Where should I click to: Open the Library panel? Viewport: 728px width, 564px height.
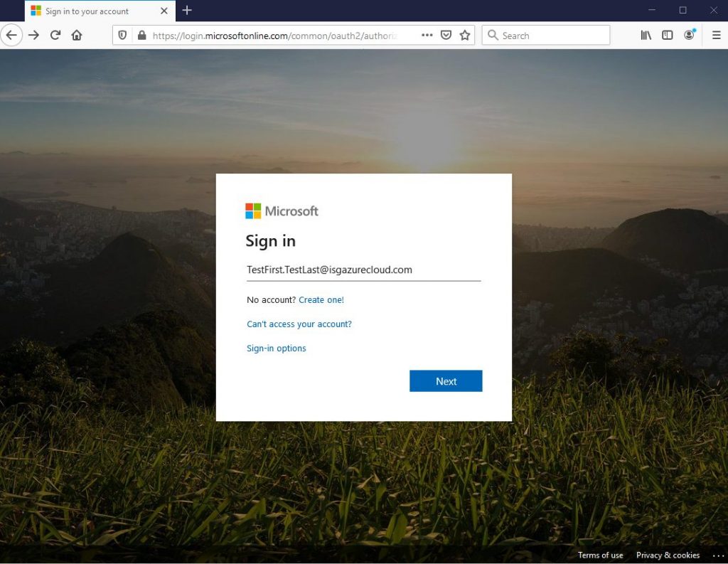click(x=646, y=36)
